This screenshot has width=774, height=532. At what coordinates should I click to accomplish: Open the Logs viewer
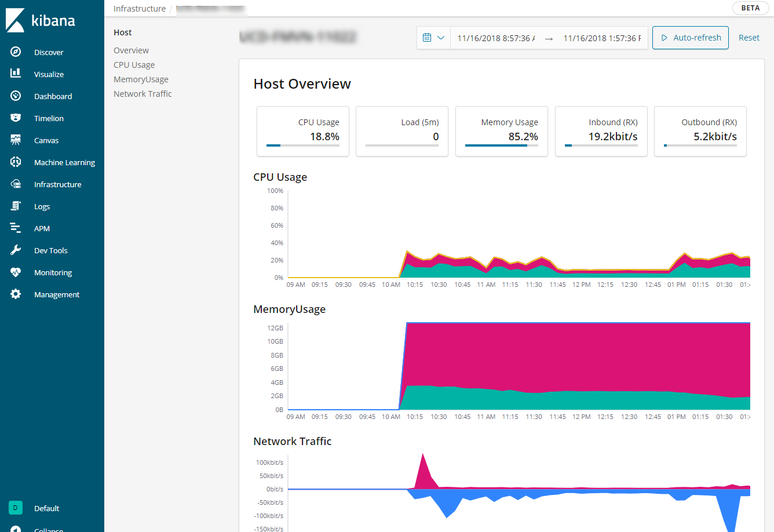click(42, 206)
